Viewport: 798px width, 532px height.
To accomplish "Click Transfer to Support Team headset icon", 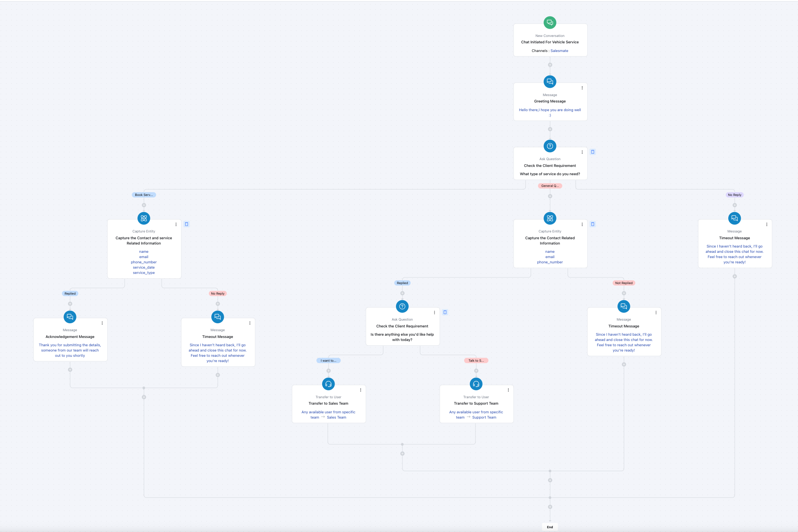I will coord(476,384).
